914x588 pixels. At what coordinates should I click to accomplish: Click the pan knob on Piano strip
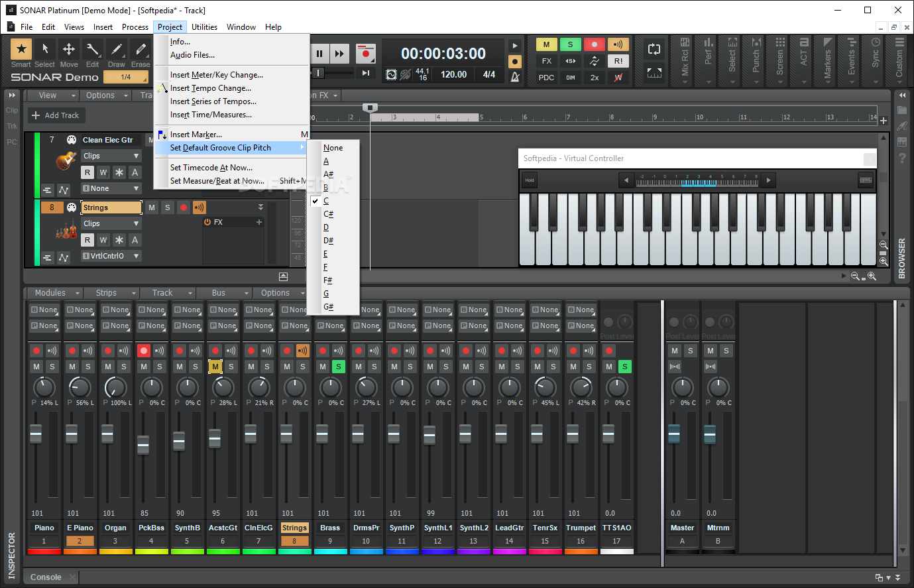point(44,387)
